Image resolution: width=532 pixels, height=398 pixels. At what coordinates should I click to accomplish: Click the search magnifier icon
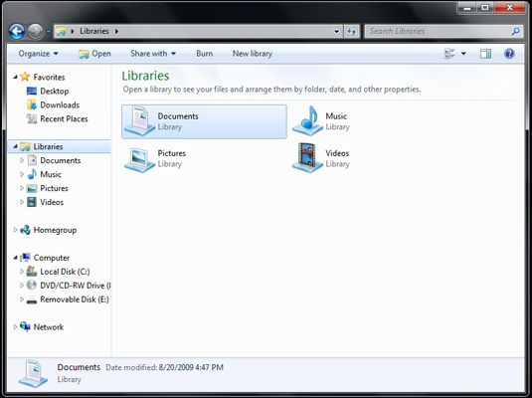pyautogui.click(x=515, y=31)
